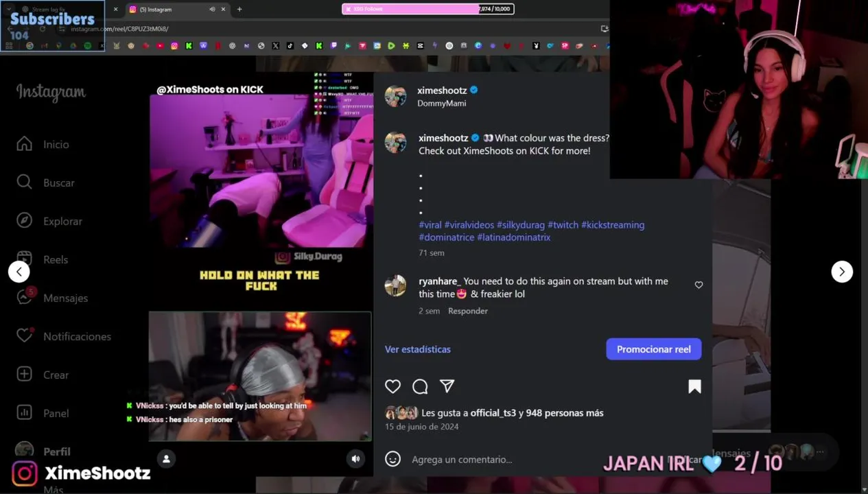
Task: Go to next post with right arrow
Action: point(842,272)
